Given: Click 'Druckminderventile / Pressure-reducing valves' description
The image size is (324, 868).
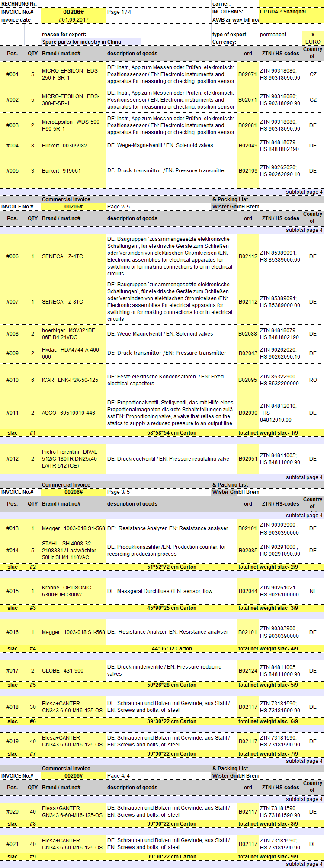Looking at the screenshot, I should [x=171, y=671].
